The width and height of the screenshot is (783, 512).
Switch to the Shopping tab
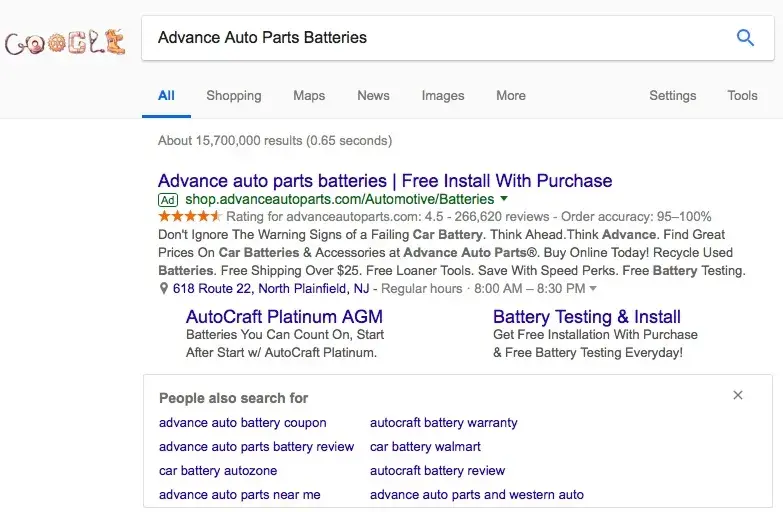233,95
